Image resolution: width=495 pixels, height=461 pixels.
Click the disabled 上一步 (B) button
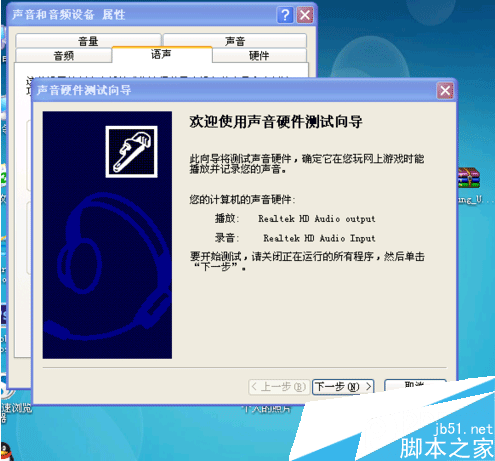coord(279,387)
